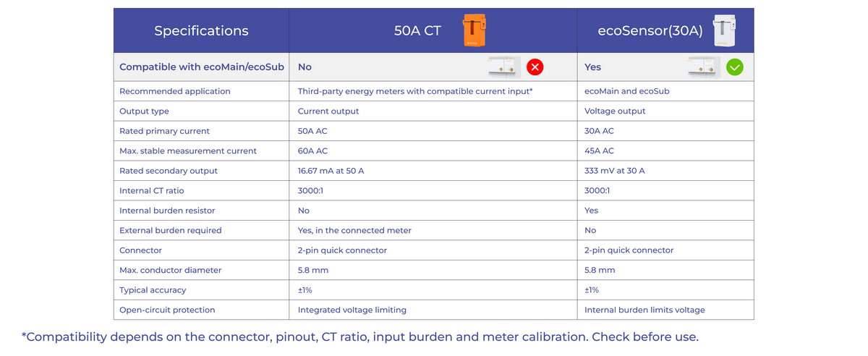Click Yes, in the connected meter cell
This screenshot has height=356, width=868.
click(x=354, y=230)
